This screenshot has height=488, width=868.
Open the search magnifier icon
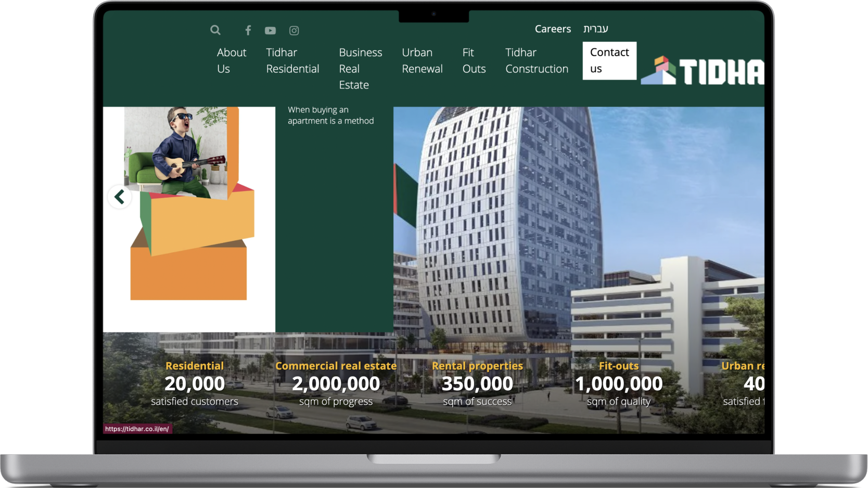(x=215, y=30)
